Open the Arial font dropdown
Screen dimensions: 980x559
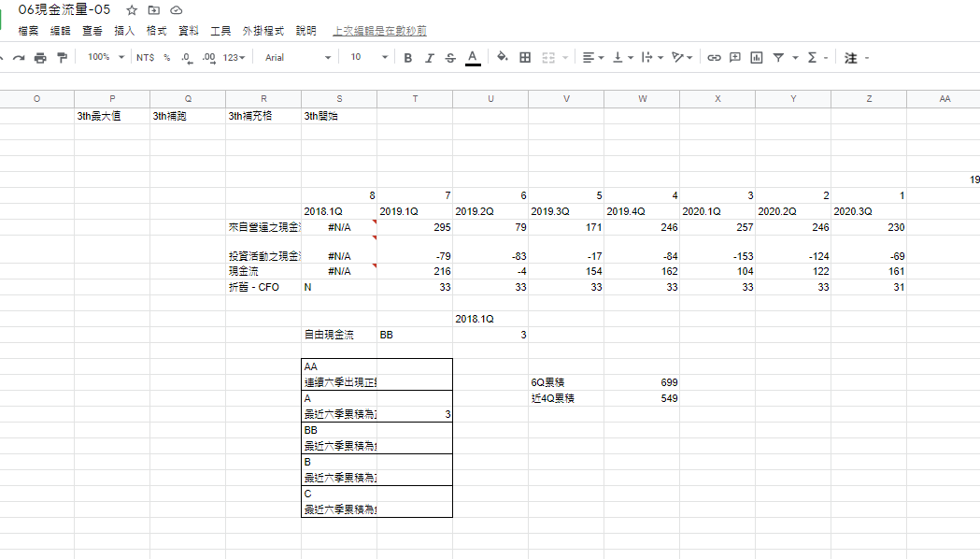(x=297, y=58)
